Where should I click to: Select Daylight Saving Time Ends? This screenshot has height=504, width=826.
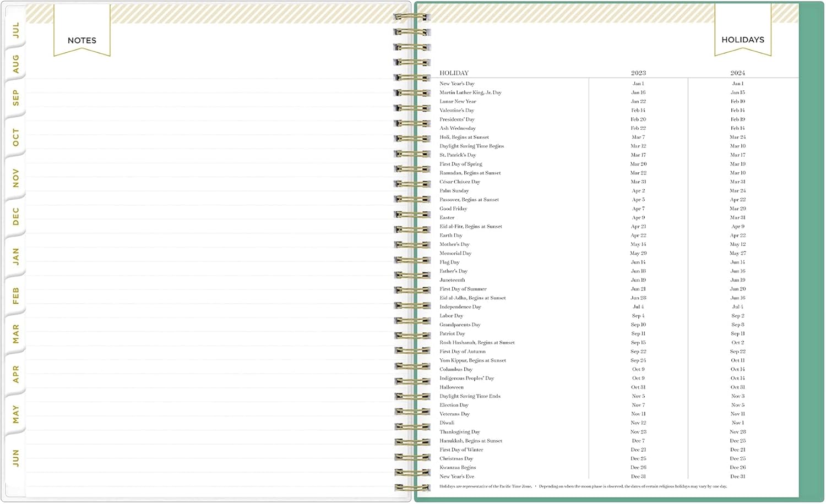(470, 396)
